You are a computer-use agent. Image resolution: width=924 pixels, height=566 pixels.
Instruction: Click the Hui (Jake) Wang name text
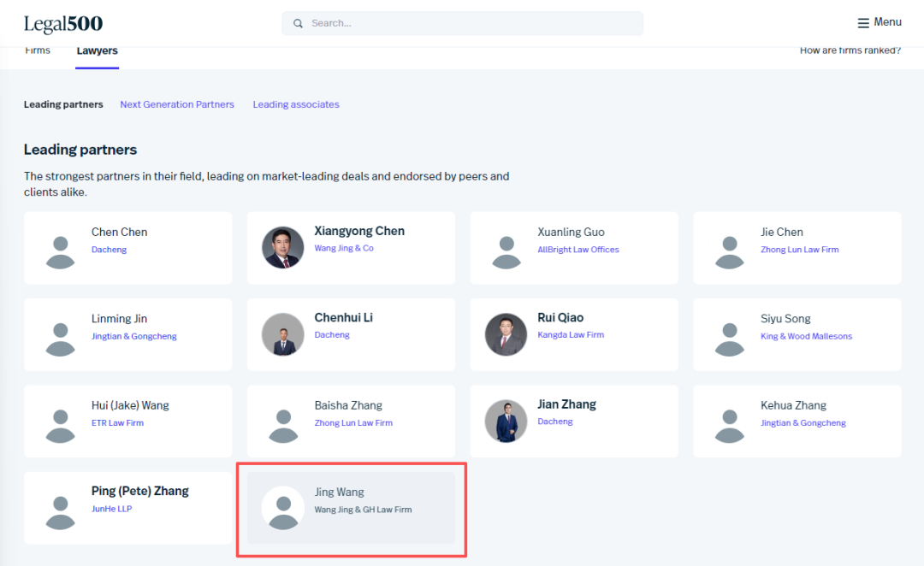click(130, 405)
